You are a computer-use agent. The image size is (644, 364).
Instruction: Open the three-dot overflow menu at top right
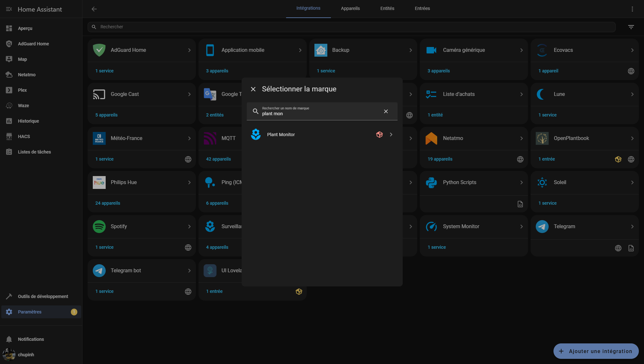tap(632, 9)
